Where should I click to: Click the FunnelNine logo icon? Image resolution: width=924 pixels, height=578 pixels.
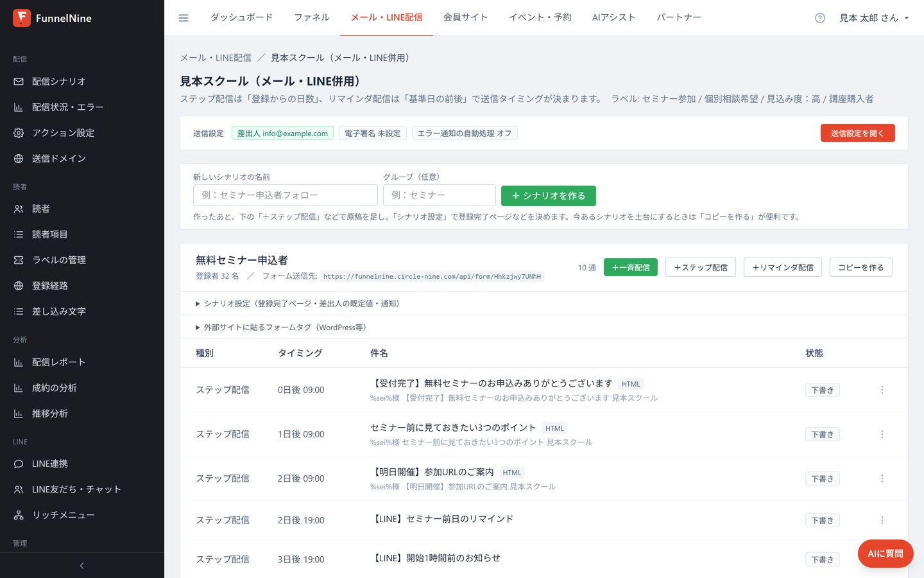[x=22, y=18]
